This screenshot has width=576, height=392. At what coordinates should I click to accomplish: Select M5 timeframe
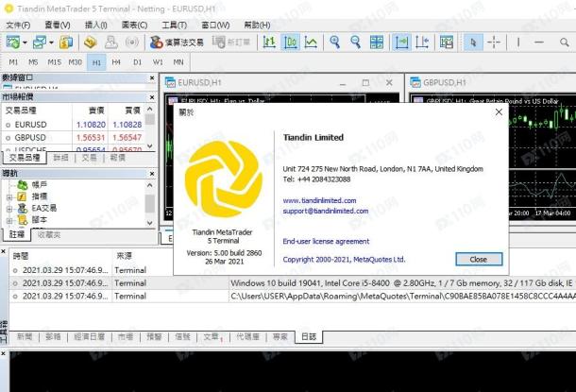(x=33, y=62)
